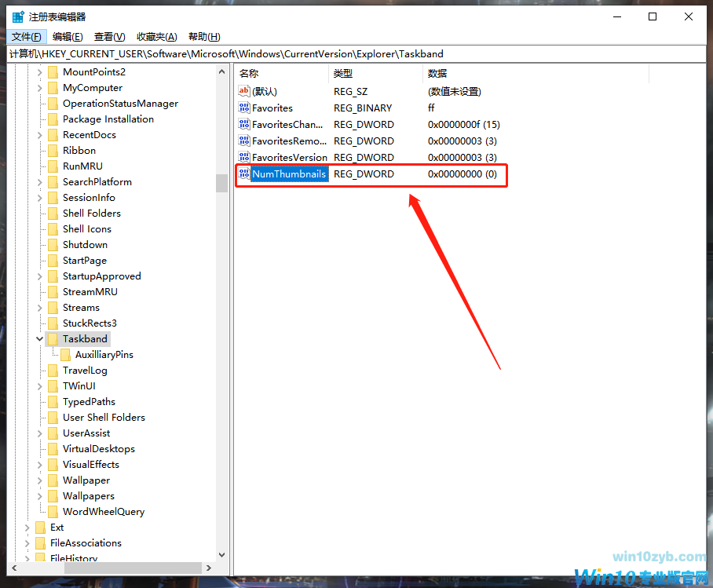The width and height of the screenshot is (713, 588).
Task: Expand the FileAssociations key
Action: coord(27,543)
